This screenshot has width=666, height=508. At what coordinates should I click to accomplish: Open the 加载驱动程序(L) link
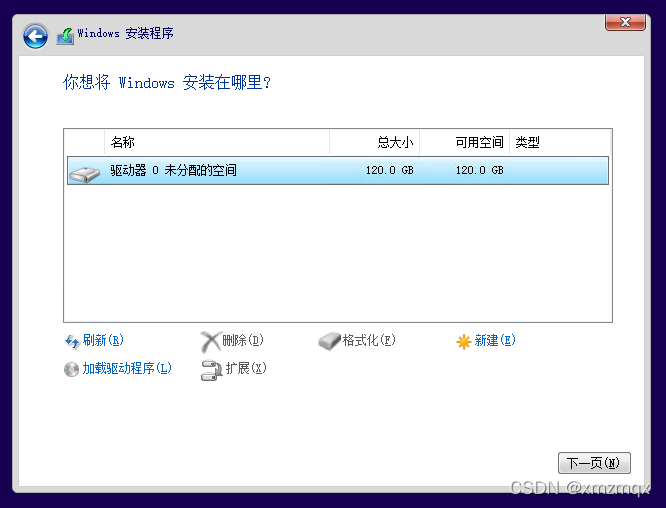pyautogui.click(x=127, y=368)
